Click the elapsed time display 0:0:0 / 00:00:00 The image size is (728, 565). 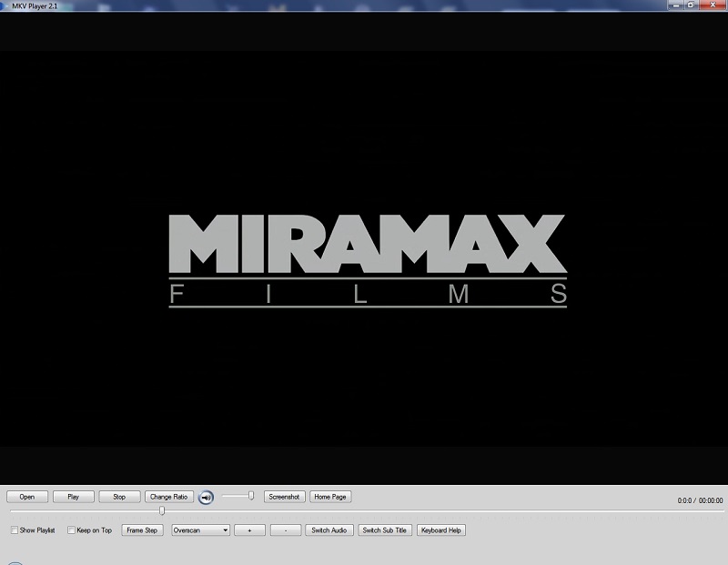pyautogui.click(x=700, y=500)
